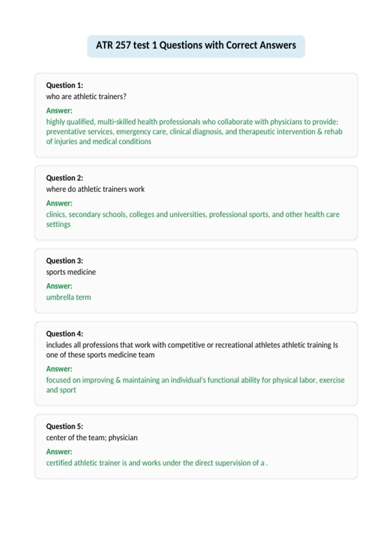Screen dimensions: 392x556
Task: Click text 'includes all professions that work'
Action: [192, 350]
